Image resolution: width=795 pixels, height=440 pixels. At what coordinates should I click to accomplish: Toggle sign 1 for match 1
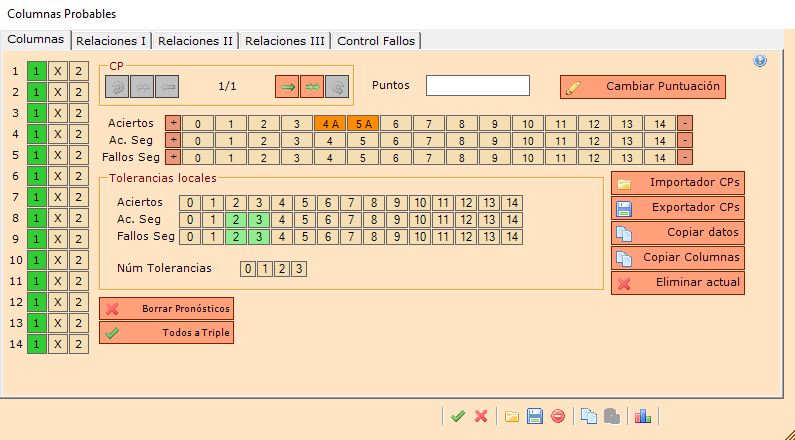[x=37, y=71]
